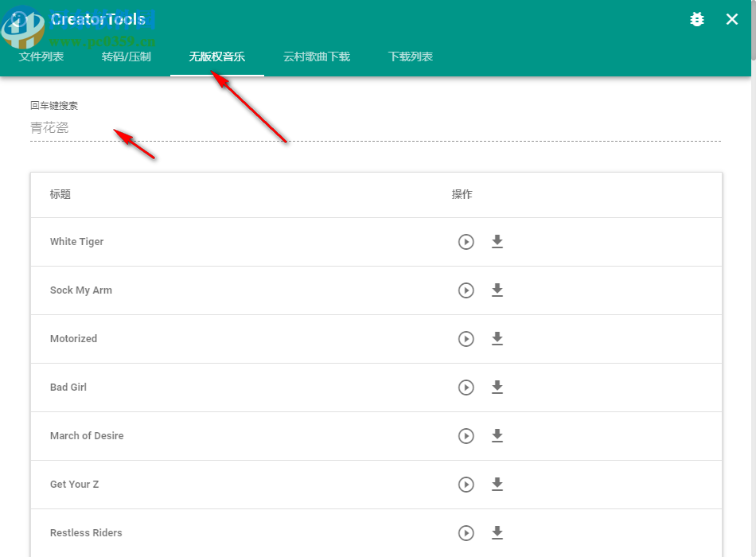Download the song Motorized

[497, 339]
